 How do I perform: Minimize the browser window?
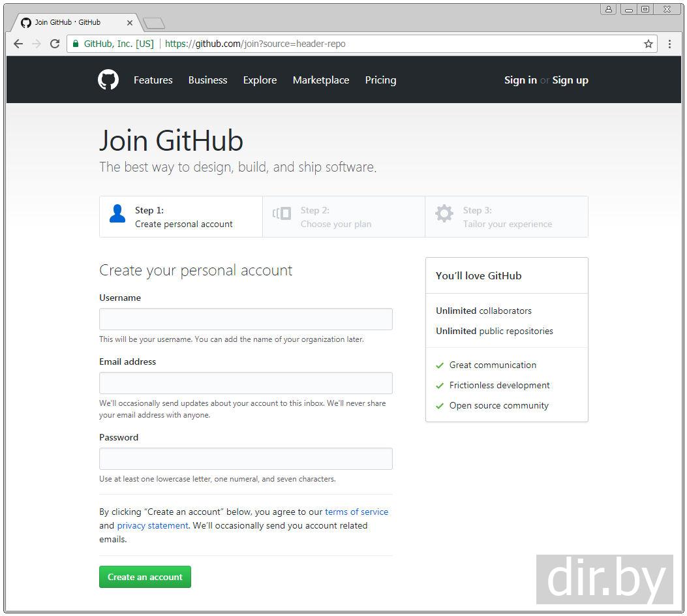[x=629, y=9]
